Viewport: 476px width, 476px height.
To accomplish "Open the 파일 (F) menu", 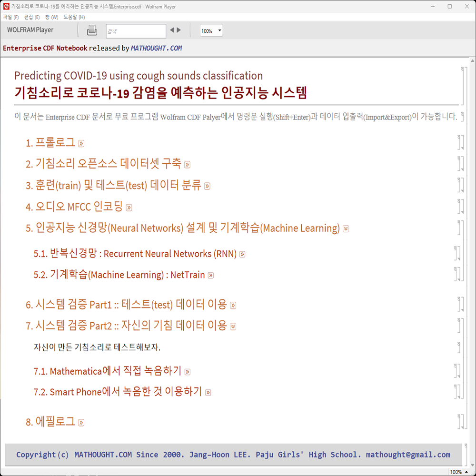I will point(11,17).
